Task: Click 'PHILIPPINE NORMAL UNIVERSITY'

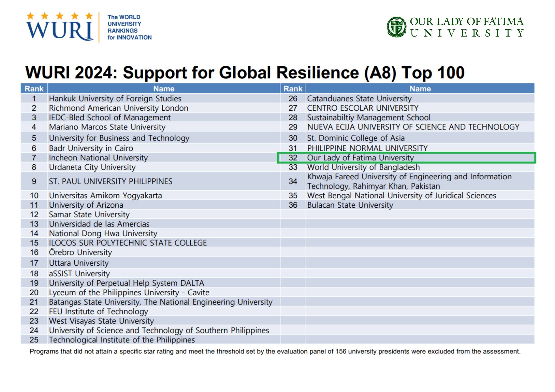Action: click(x=367, y=148)
